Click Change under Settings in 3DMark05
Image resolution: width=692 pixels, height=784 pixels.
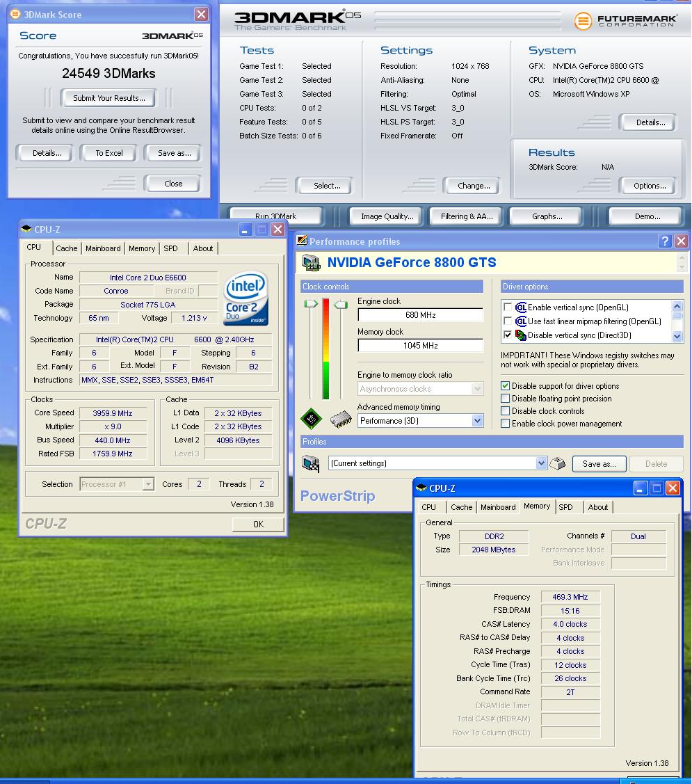point(473,186)
